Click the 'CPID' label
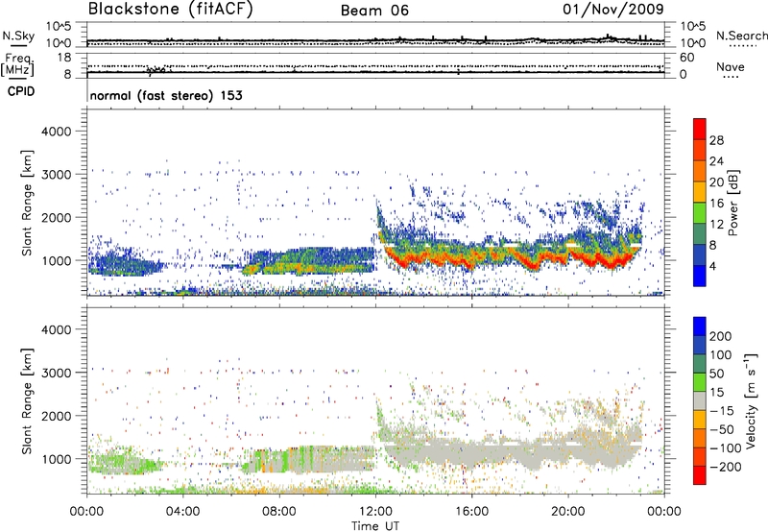Viewport: 768px width, 532px height. pyautogui.click(x=21, y=91)
